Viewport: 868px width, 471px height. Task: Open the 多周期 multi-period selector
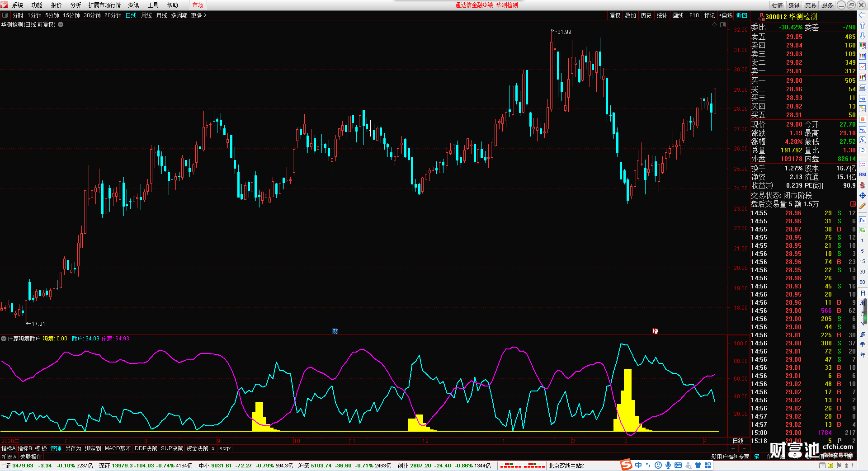(179, 15)
